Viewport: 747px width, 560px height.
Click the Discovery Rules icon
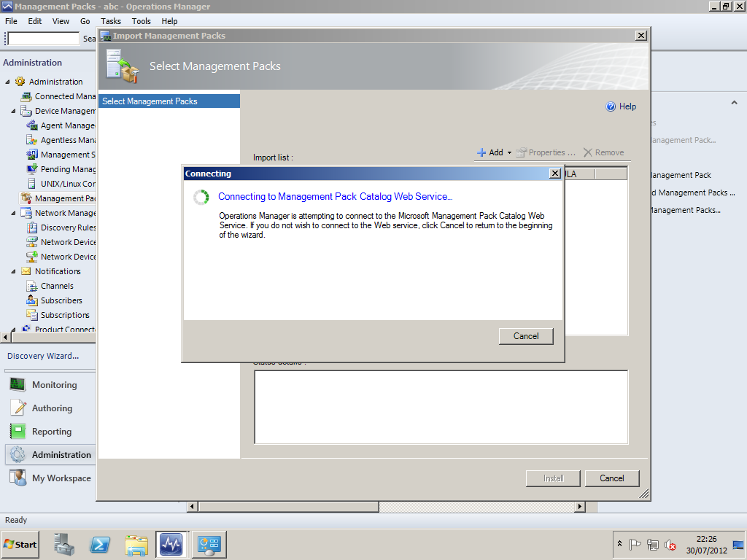pyautogui.click(x=32, y=227)
